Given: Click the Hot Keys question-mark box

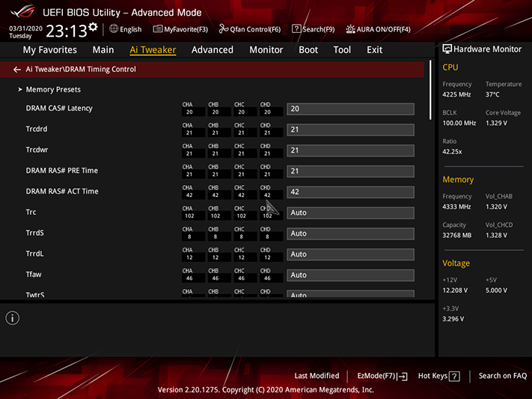Looking at the screenshot, I should pos(454,377).
